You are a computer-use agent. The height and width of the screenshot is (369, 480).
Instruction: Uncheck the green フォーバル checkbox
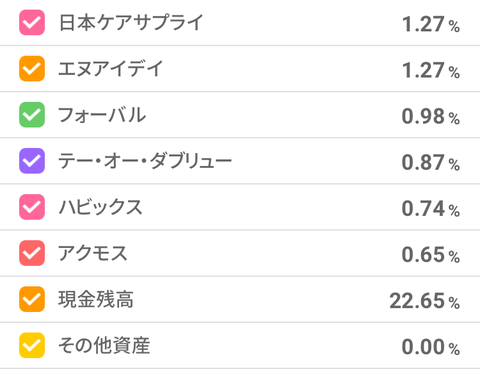coord(32,115)
